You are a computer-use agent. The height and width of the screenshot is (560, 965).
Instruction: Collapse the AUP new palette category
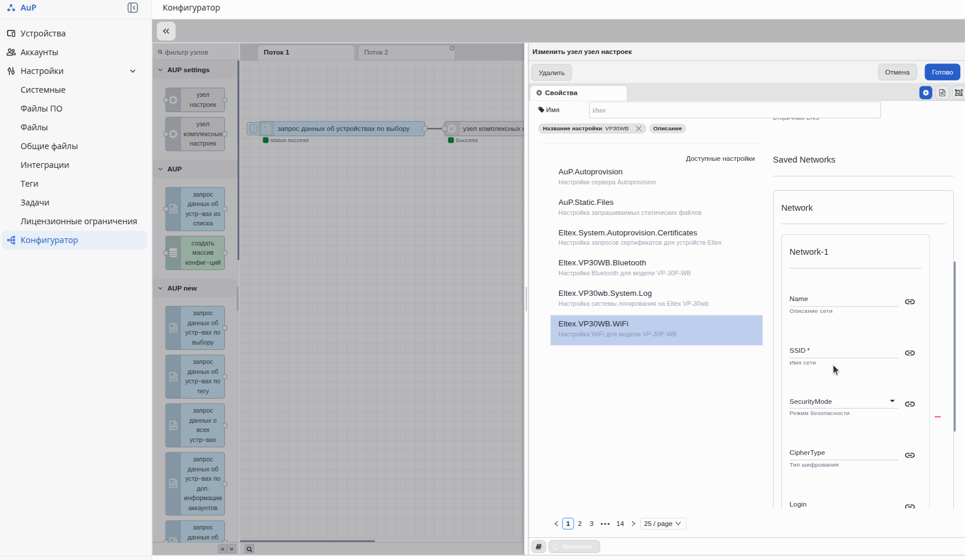[x=160, y=288]
